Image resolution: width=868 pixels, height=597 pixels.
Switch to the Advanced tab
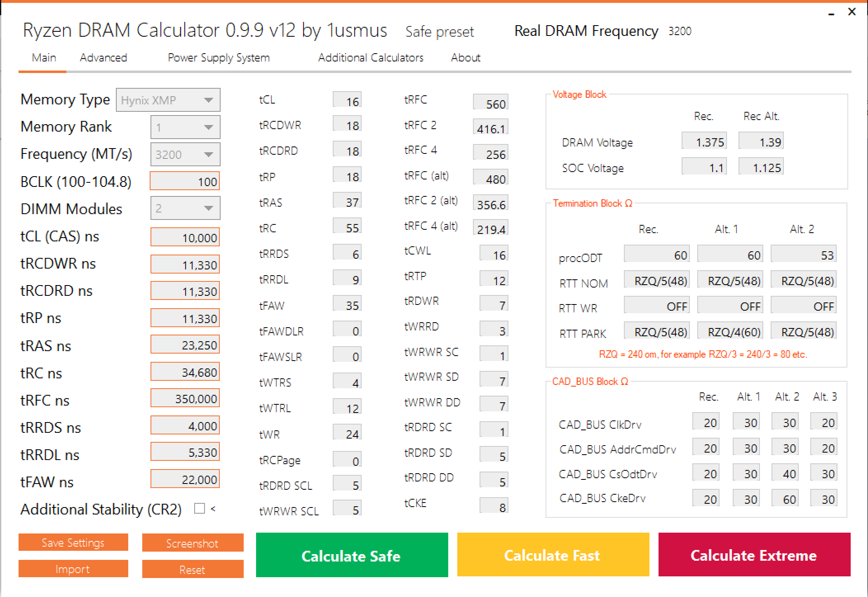[104, 58]
